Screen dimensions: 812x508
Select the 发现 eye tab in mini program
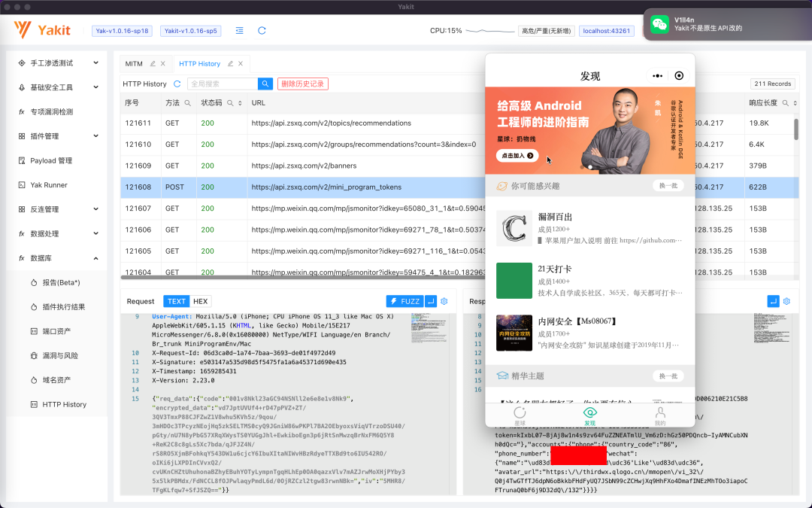(590, 415)
